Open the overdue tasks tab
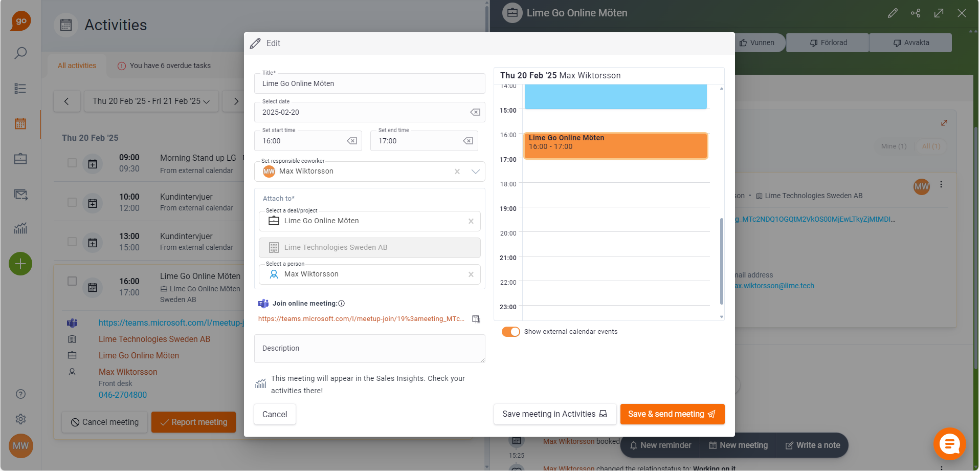 [x=164, y=66]
